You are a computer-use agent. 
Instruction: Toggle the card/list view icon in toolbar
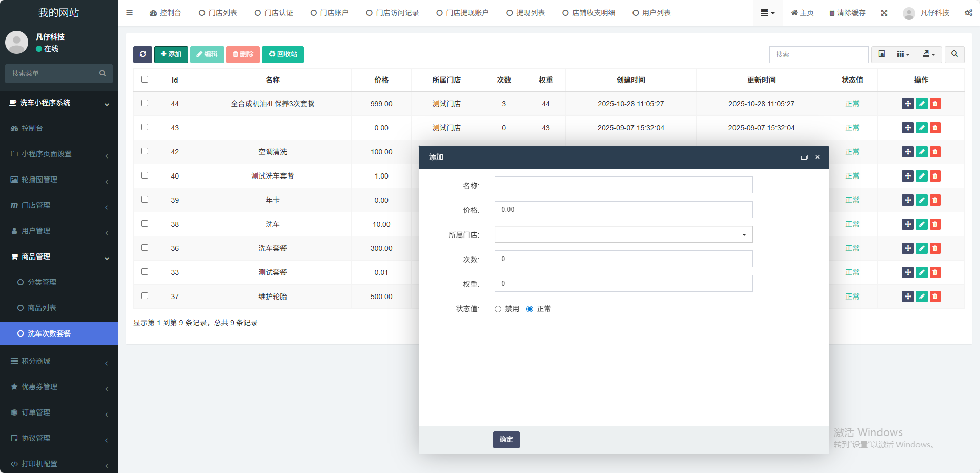(881, 54)
